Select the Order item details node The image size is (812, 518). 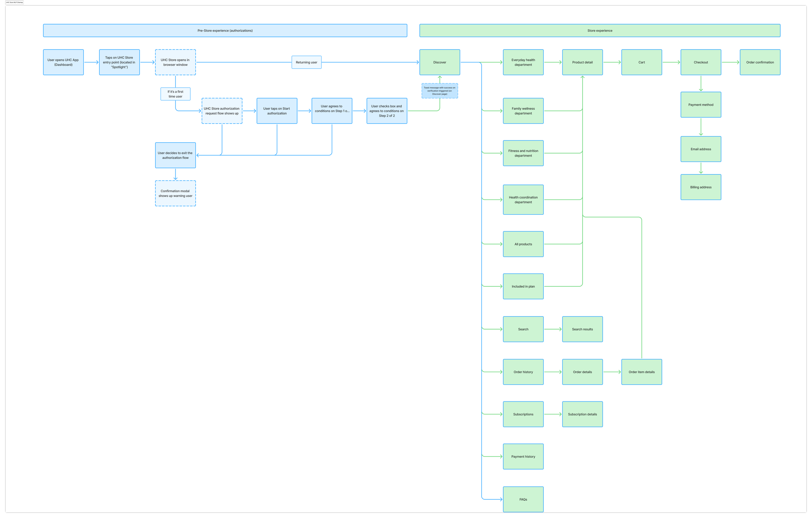tap(641, 372)
